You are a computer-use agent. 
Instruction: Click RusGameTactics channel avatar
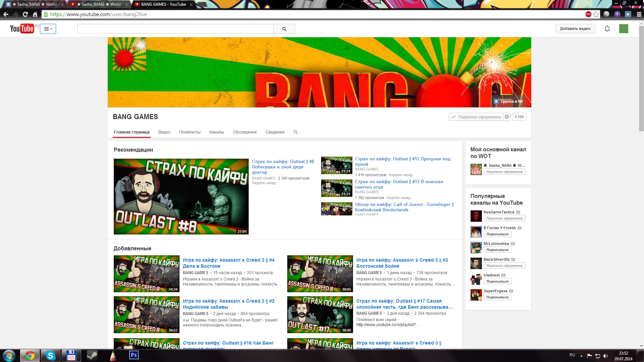pyautogui.click(x=476, y=216)
